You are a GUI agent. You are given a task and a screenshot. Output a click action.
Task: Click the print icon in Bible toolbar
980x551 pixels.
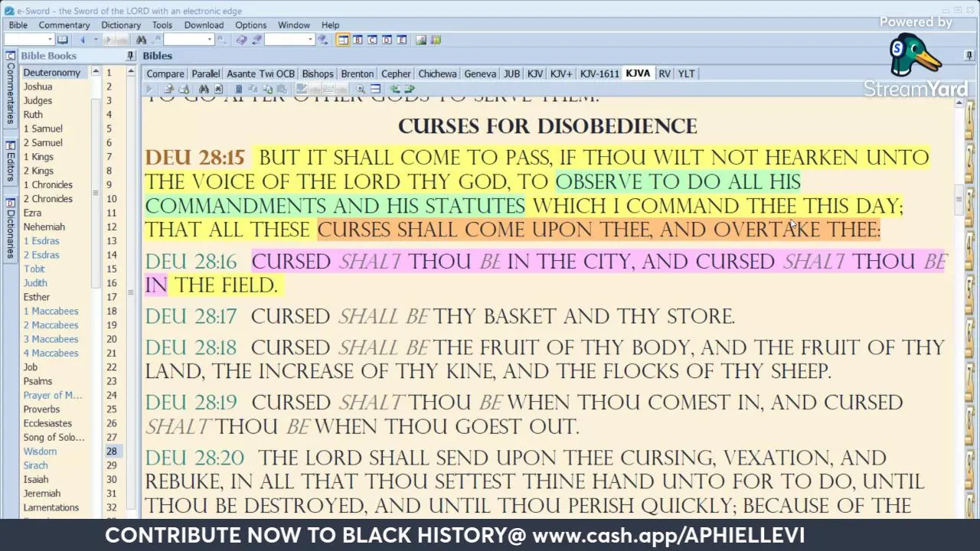point(184,89)
